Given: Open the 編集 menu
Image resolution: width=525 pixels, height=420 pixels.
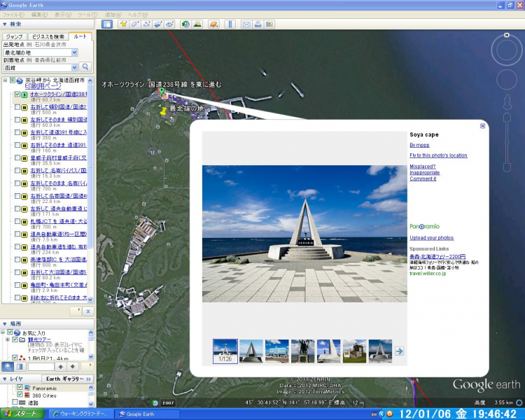Looking at the screenshot, I should point(39,15).
